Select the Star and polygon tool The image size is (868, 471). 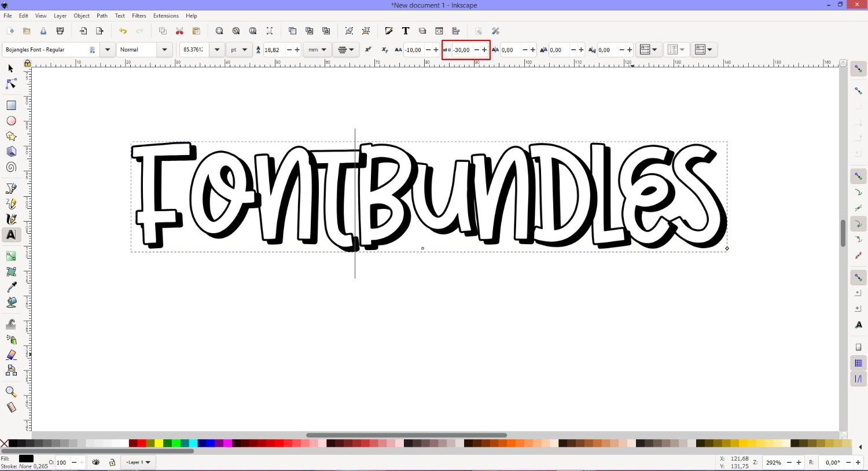[x=11, y=137]
